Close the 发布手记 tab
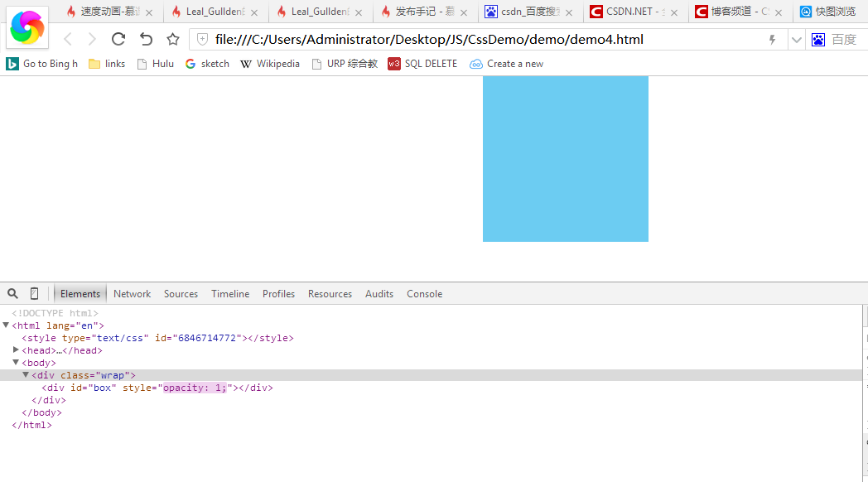Image resolution: width=868 pixels, height=482 pixels. pyautogui.click(x=464, y=12)
